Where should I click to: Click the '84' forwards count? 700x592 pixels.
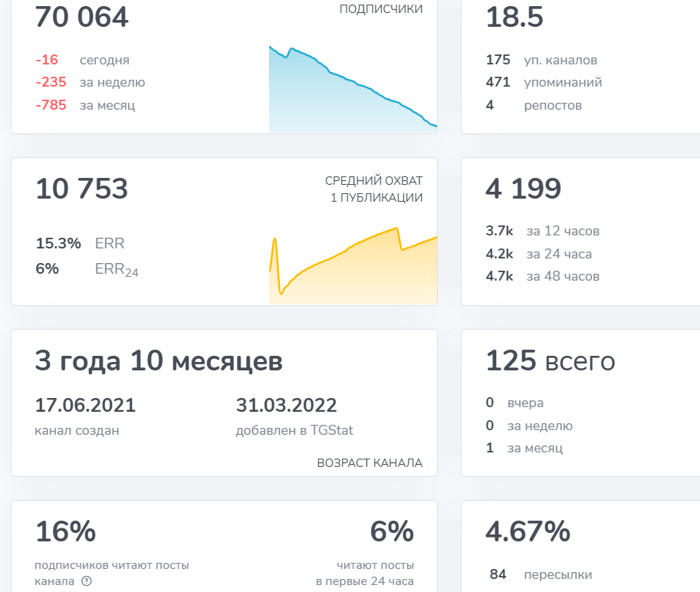click(x=498, y=574)
